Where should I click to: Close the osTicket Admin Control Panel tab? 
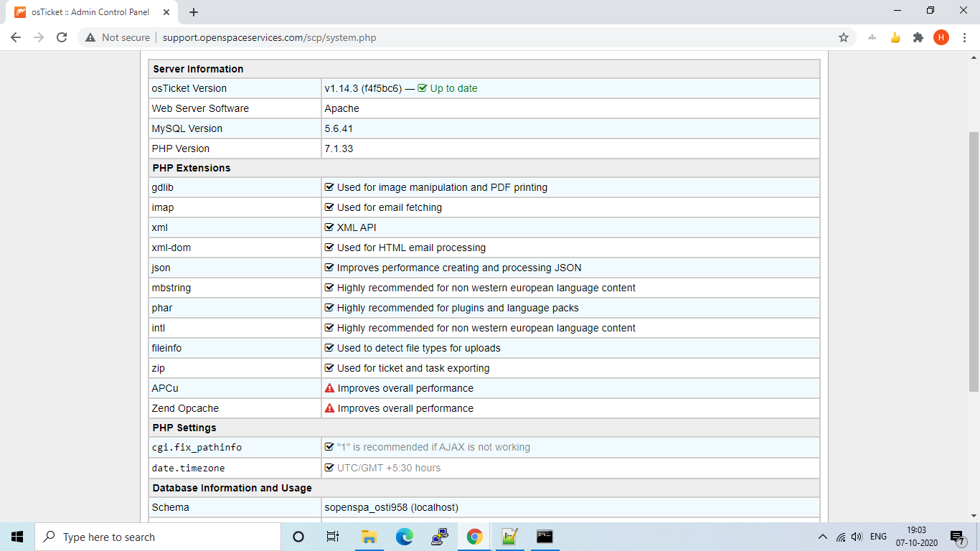pos(166,12)
